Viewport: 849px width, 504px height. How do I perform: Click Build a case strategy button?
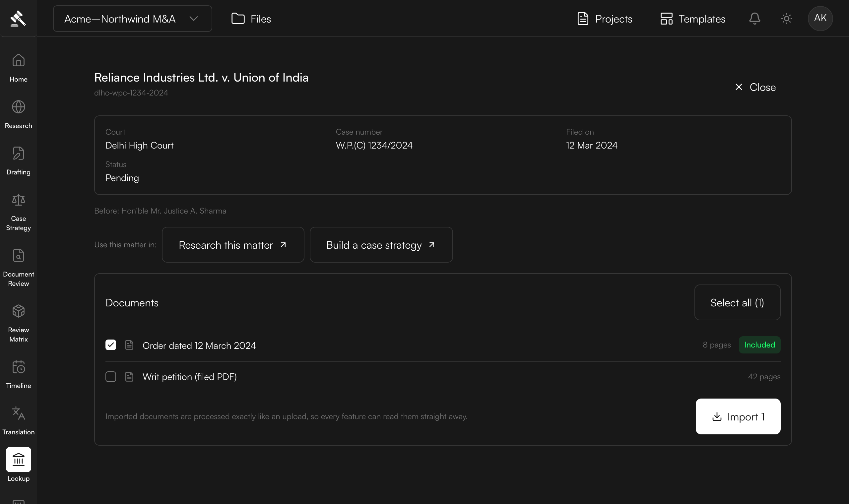pos(381,245)
